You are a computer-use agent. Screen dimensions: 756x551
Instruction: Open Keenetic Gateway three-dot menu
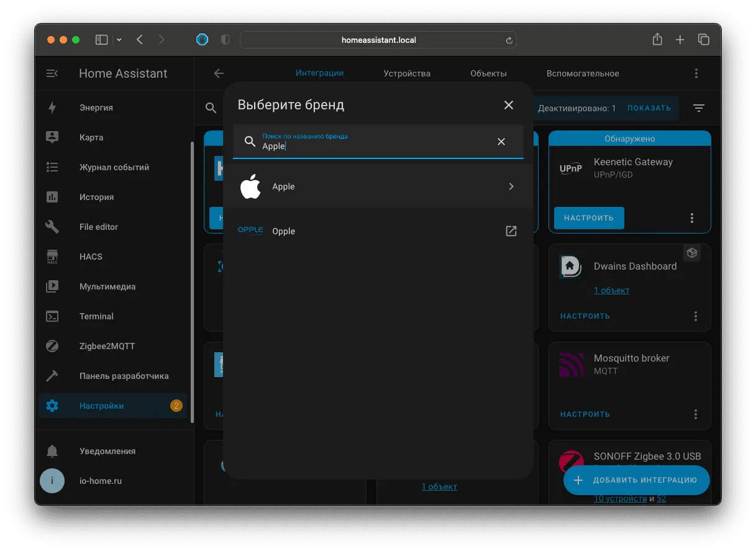click(x=692, y=218)
